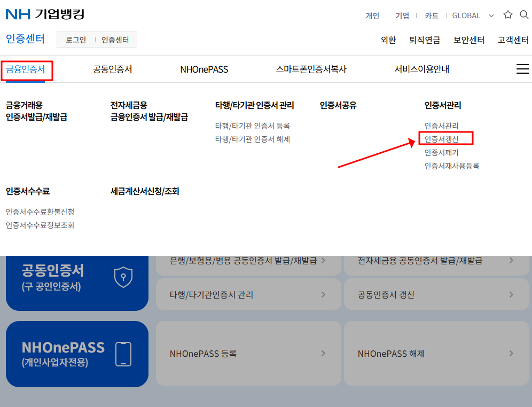Image resolution: width=532 pixels, height=407 pixels.
Task: Select the 공동인증서 menu tab
Action: pos(113,69)
